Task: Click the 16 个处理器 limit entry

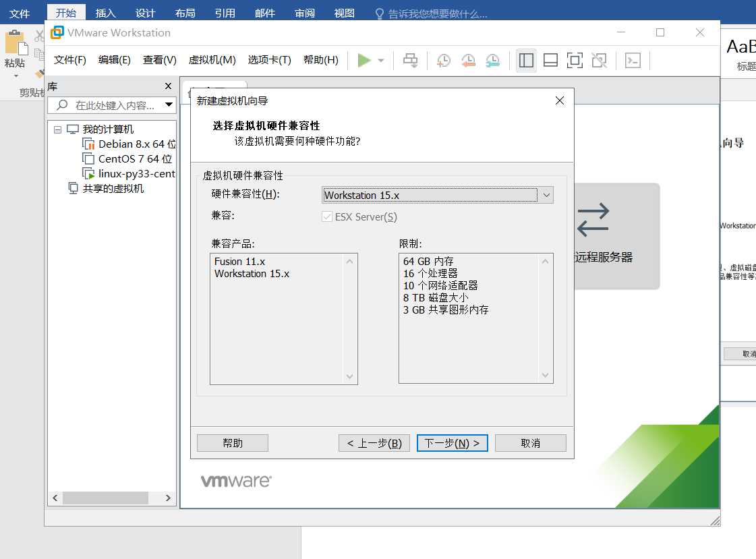Action: coord(430,273)
